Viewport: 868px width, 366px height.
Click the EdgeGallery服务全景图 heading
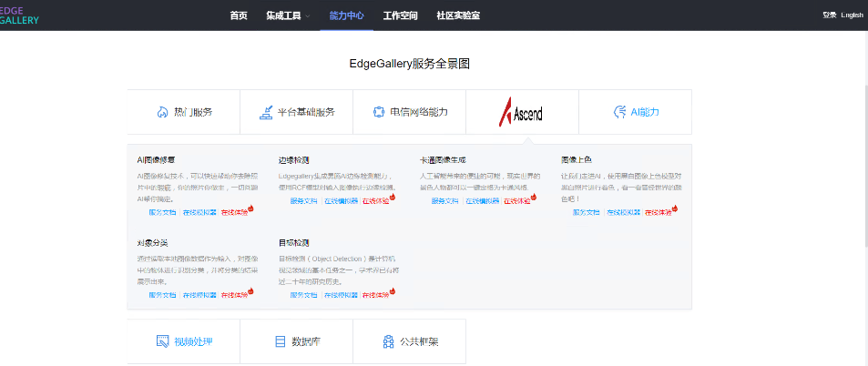[410, 64]
